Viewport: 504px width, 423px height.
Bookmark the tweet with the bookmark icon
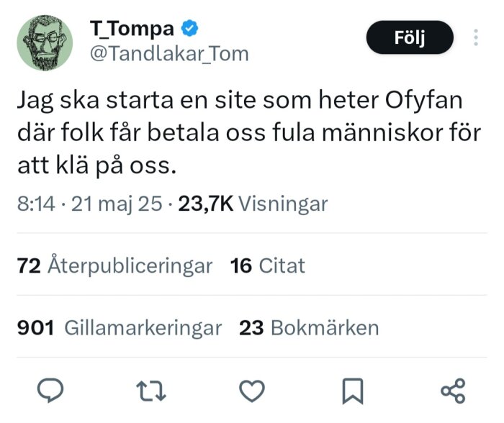click(353, 390)
